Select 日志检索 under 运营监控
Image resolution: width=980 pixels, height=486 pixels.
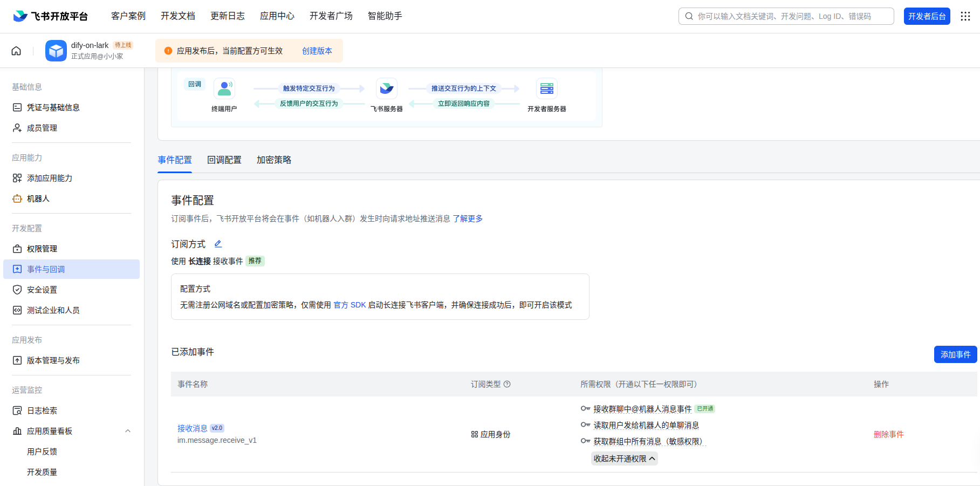click(x=42, y=410)
